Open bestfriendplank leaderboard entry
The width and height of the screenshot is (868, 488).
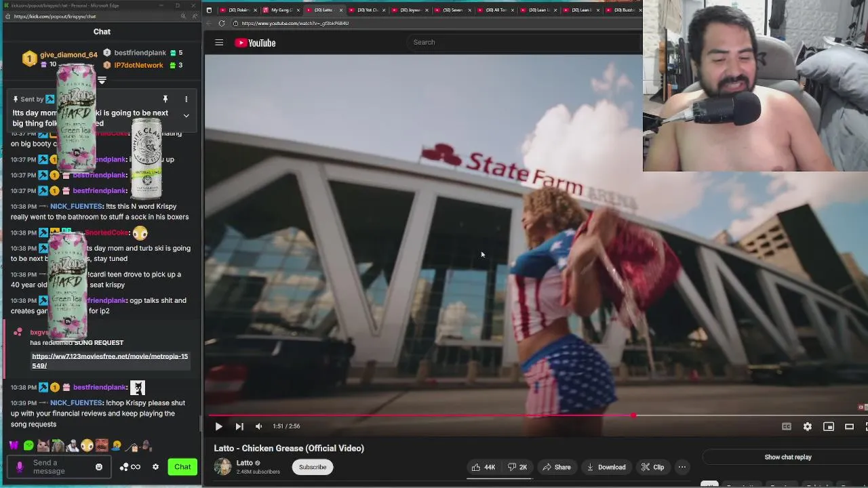(142, 52)
